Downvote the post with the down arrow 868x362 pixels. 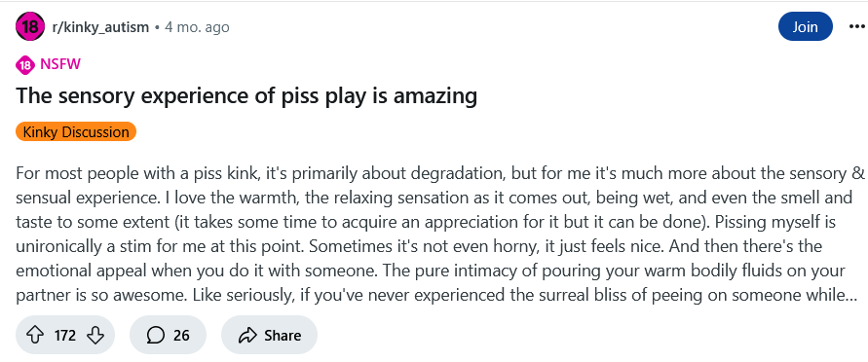[x=95, y=335]
